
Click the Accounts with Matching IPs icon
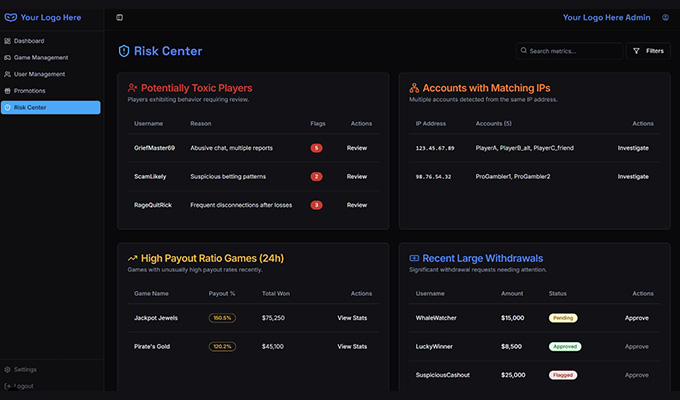(x=414, y=88)
